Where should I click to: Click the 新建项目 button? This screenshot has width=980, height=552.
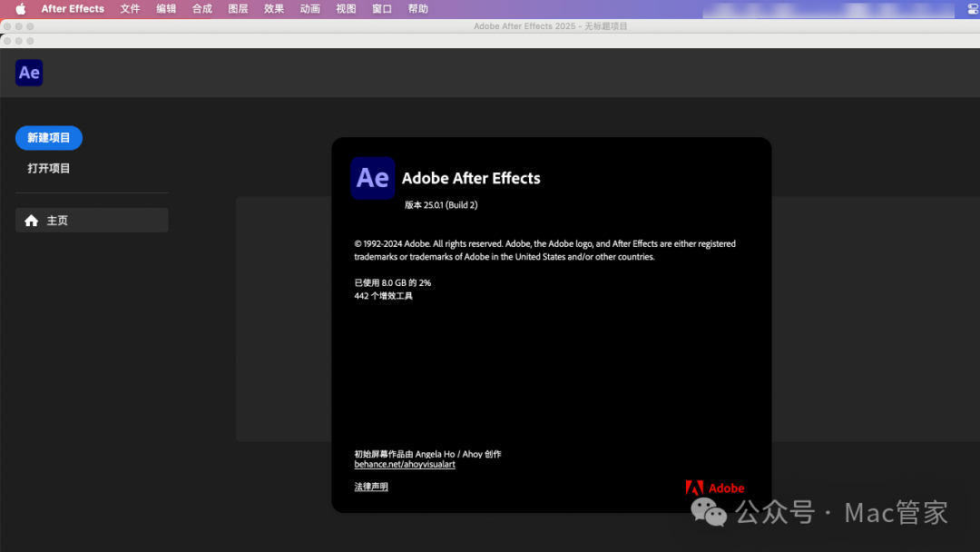pyautogui.click(x=49, y=137)
